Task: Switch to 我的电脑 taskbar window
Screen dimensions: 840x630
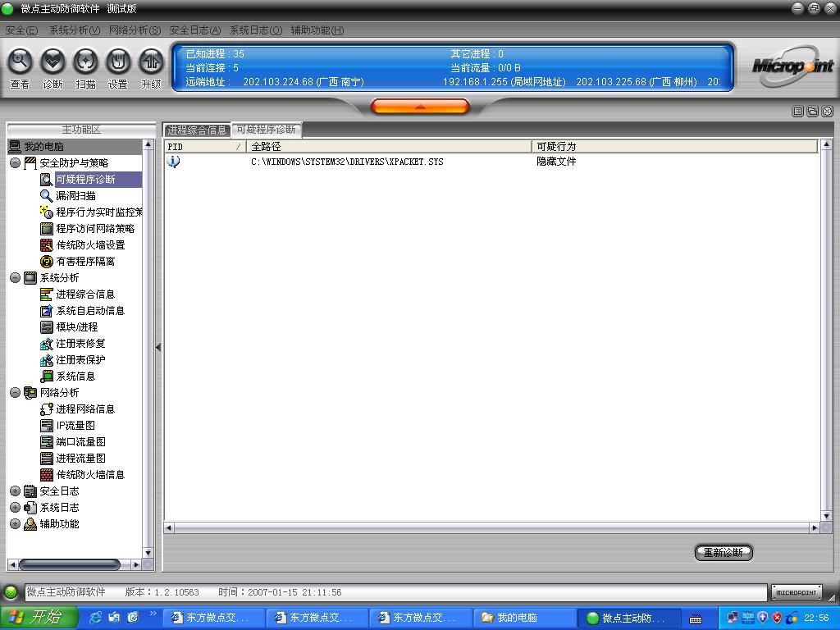Action: (524, 618)
